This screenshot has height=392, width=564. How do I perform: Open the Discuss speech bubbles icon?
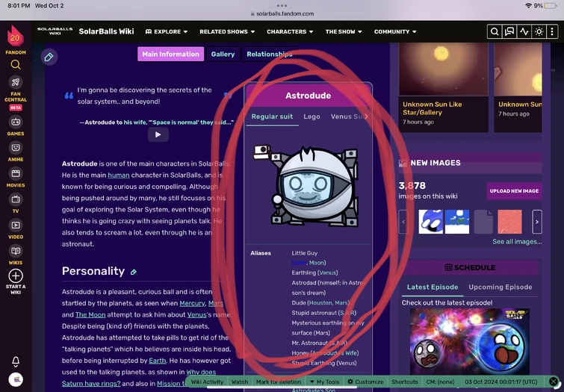(x=509, y=31)
